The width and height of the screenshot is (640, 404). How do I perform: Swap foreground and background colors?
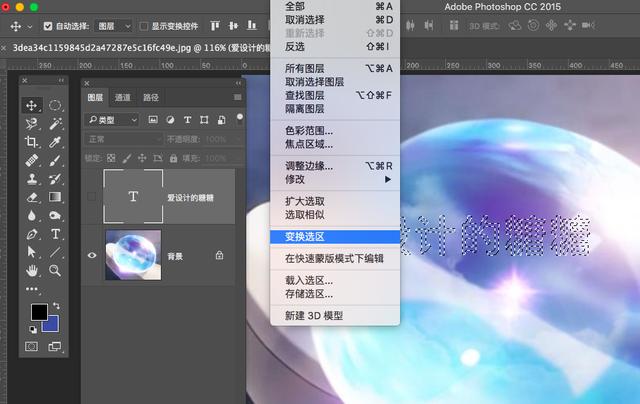(56, 305)
